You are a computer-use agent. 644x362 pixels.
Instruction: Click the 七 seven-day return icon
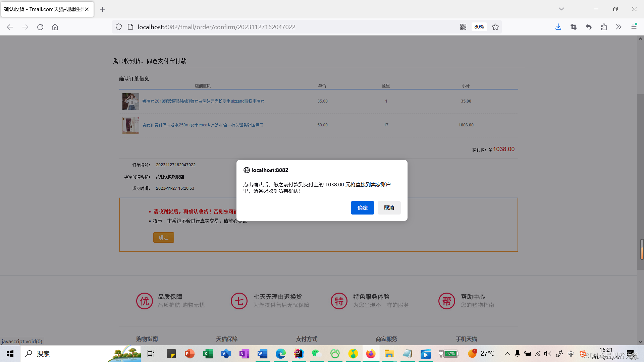click(x=239, y=301)
